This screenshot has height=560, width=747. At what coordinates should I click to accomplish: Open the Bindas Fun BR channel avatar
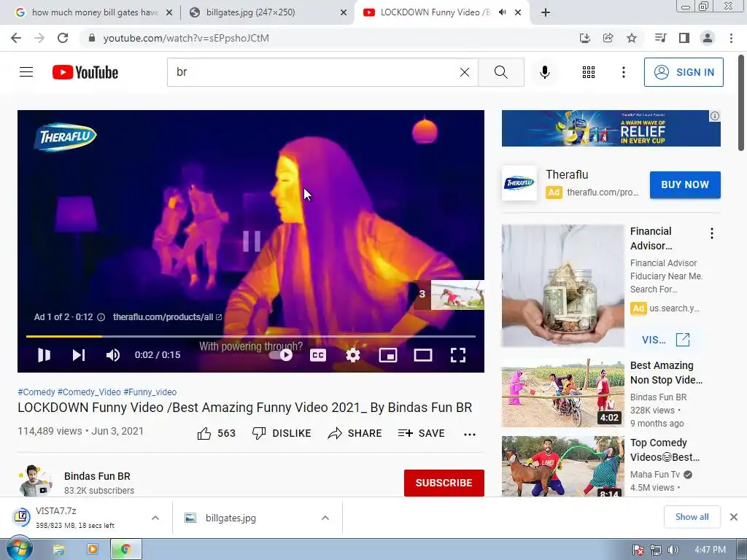(34, 481)
